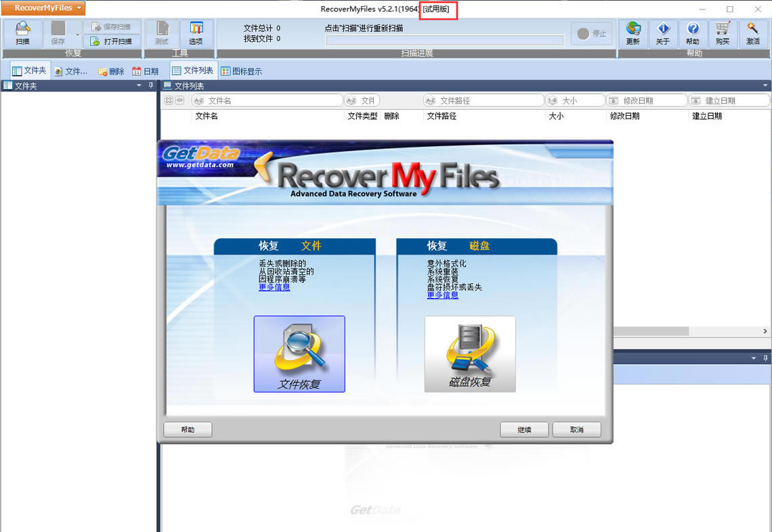The height and width of the screenshot is (532, 772).
Task: Click the 修改日期 filter field
Action: click(647, 100)
